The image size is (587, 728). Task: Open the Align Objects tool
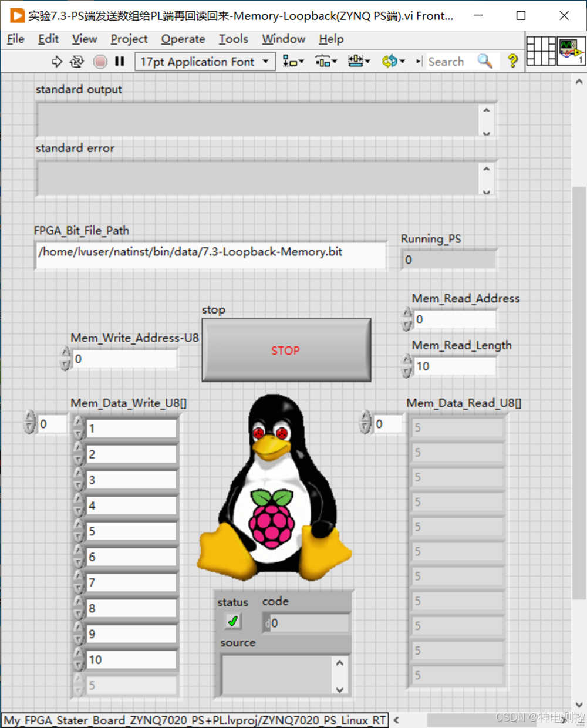(x=293, y=61)
